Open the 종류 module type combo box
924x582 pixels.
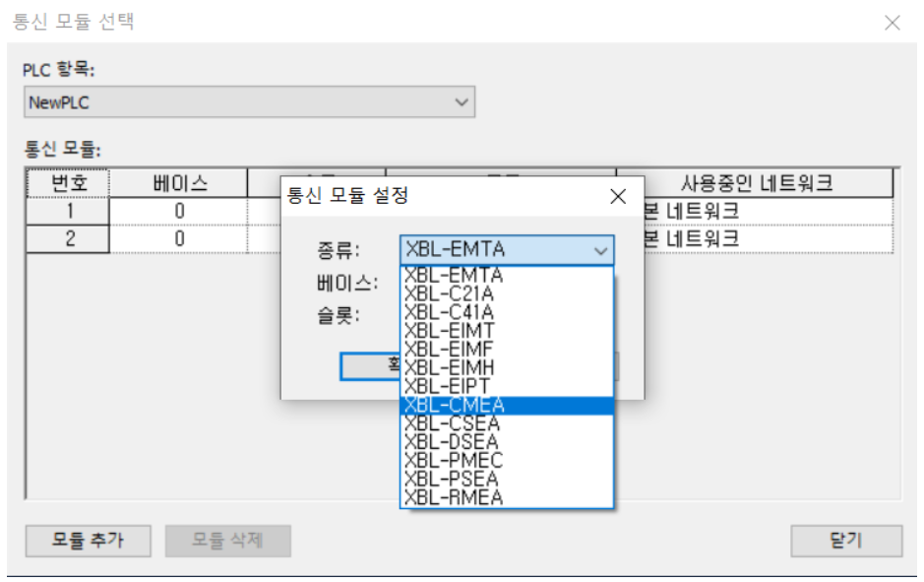click(602, 249)
